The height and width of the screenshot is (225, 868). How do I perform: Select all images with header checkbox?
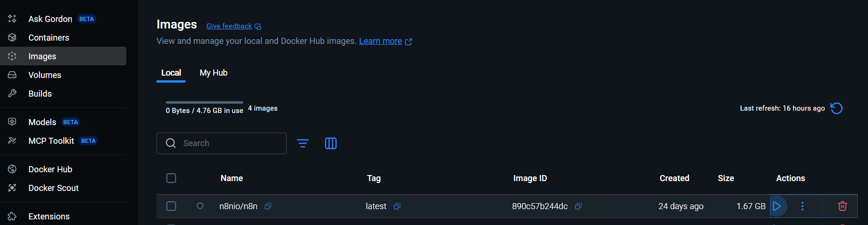[x=171, y=178]
